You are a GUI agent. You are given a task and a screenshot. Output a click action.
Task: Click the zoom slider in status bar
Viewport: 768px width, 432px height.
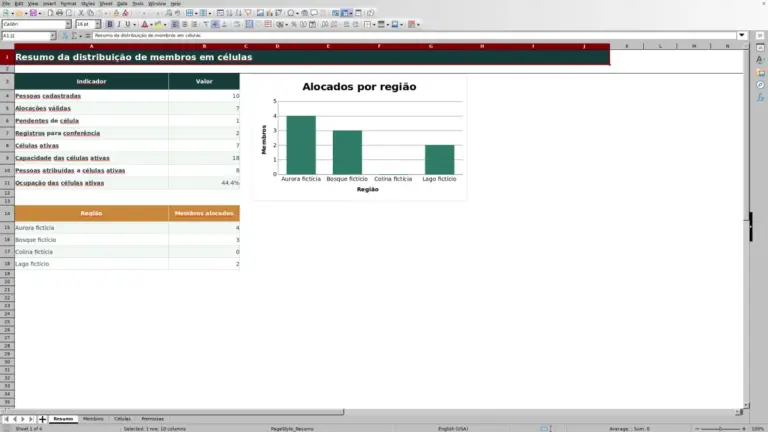point(720,429)
